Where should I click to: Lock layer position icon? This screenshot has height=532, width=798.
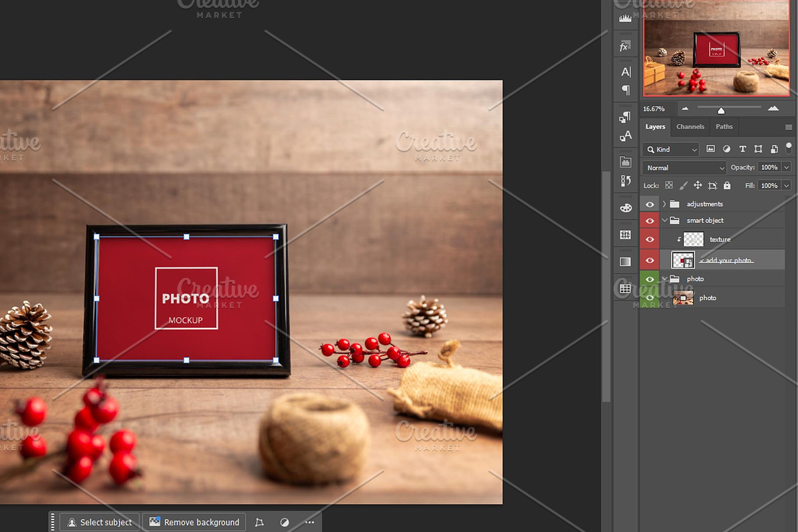click(x=698, y=186)
